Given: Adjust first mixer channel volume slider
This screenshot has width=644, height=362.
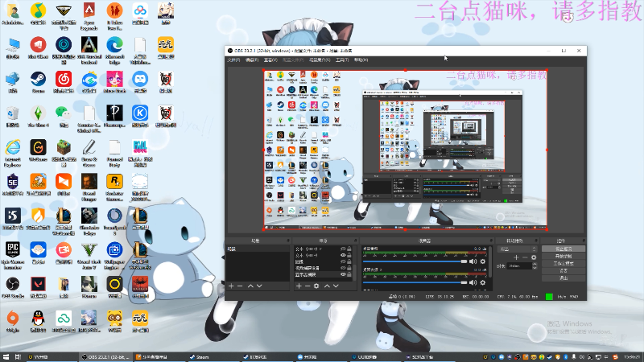Looking at the screenshot, I should point(415,261).
